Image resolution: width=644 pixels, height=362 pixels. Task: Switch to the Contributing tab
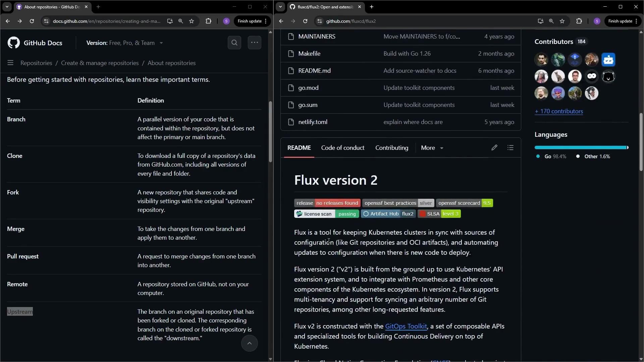[x=392, y=148]
